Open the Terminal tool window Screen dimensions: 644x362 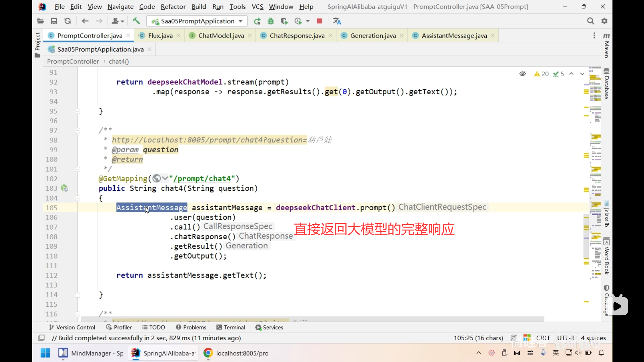(231, 327)
